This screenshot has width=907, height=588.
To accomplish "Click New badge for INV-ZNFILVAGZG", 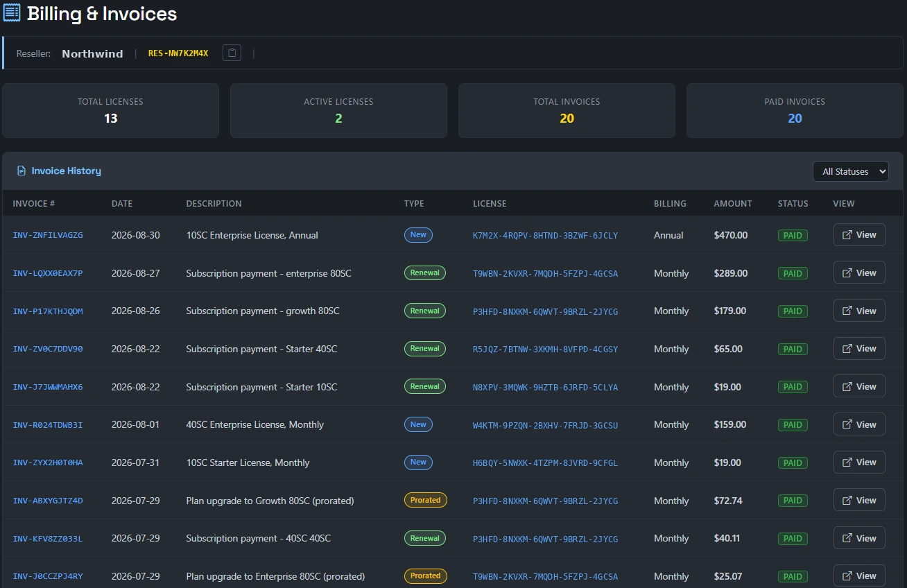I will coord(418,235).
